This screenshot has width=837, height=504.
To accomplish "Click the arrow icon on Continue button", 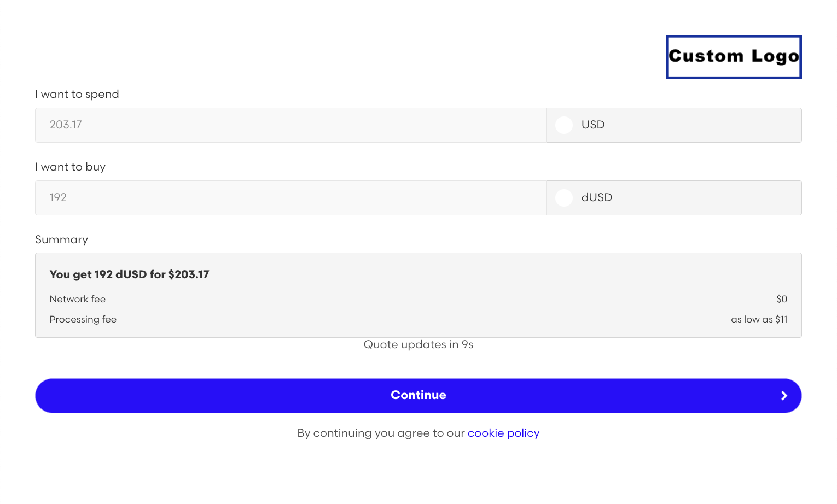I will click(x=784, y=396).
